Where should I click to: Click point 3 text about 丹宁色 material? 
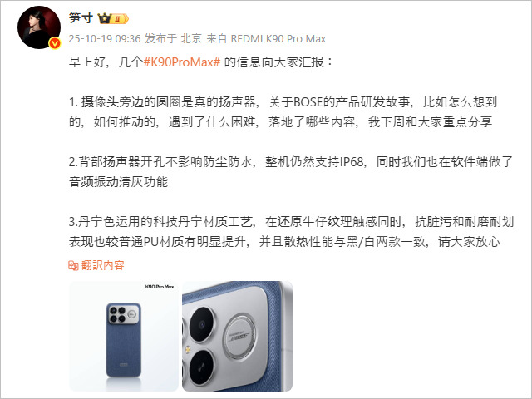[292, 232]
